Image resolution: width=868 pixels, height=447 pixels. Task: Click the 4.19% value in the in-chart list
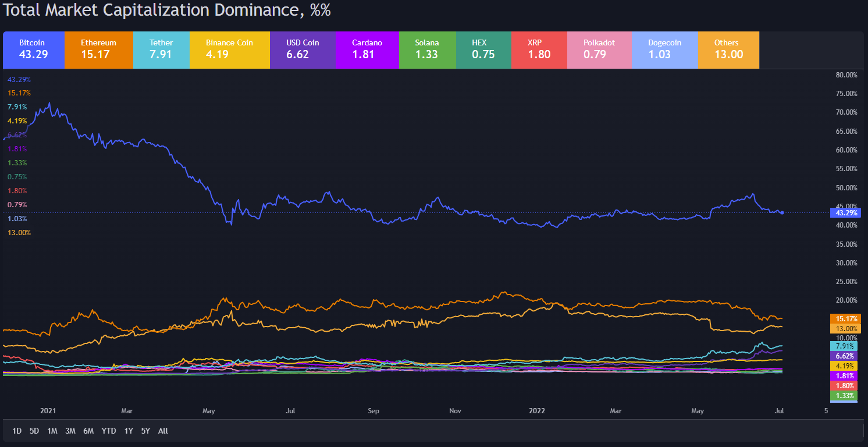click(x=17, y=121)
